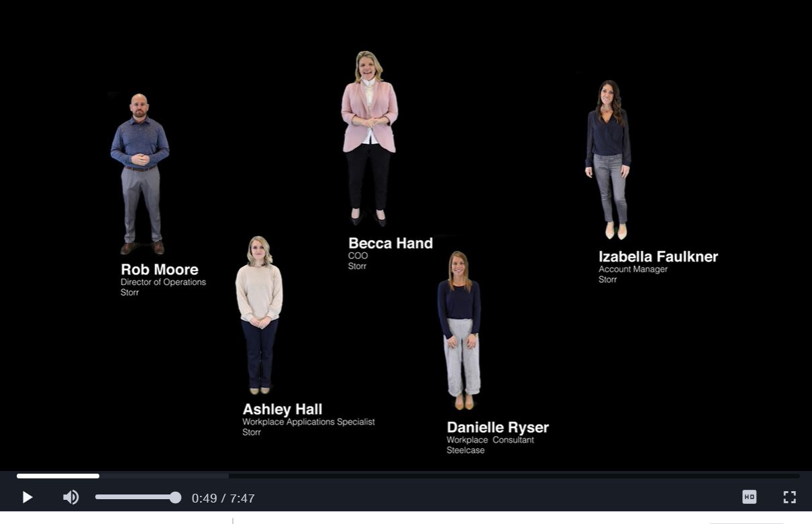812x524 pixels.
Task: Click the speaker icon to adjust sound
Action: pyautogui.click(x=70, y=497)
